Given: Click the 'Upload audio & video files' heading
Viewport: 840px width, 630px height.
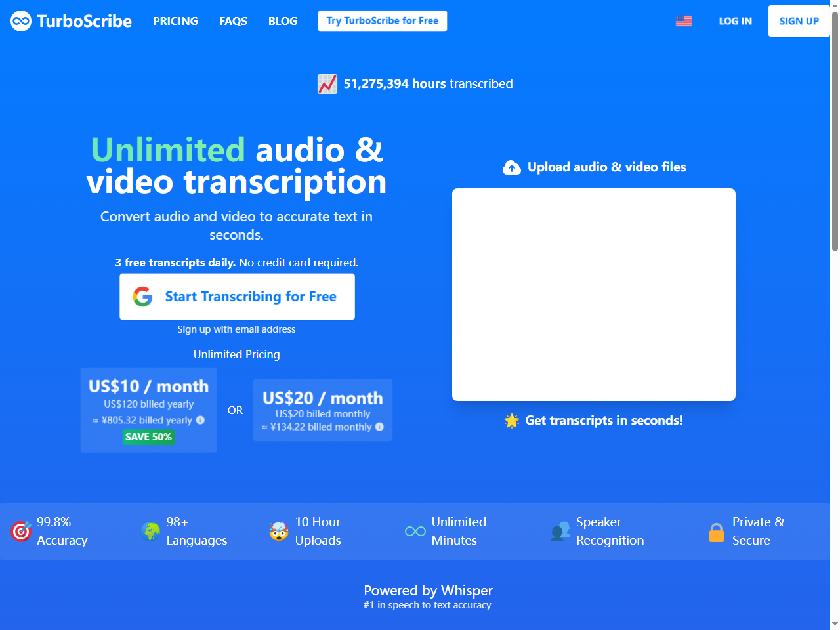Looking at the screenshot, I should coord(607,167).
